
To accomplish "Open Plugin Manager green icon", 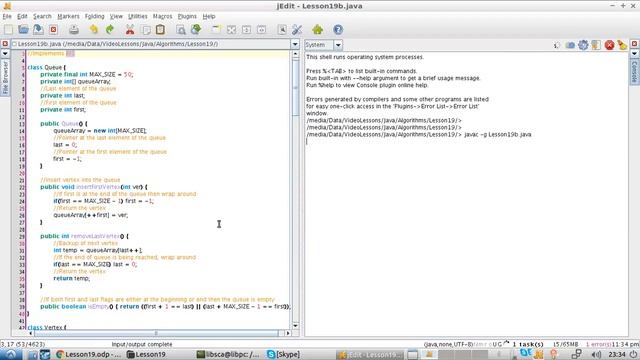I will click(318, 30).
